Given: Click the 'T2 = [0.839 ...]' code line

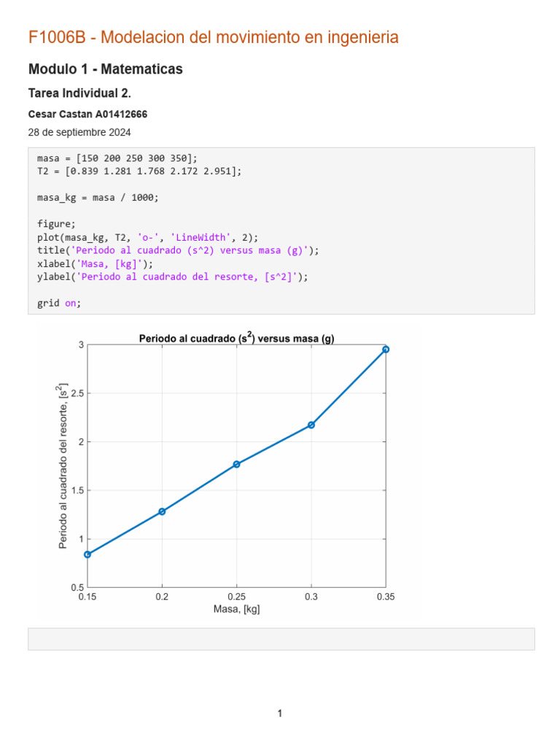Looking at the screenshot, I should point(139,171).
